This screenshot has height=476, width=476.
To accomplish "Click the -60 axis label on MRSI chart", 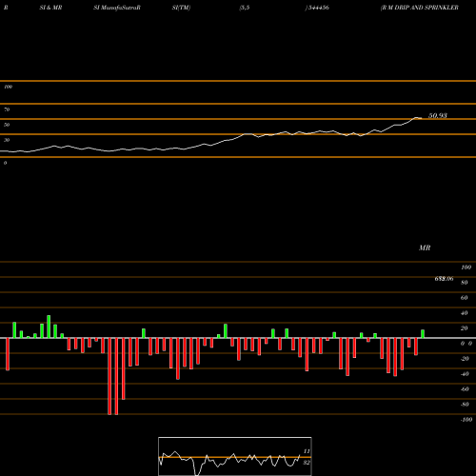I will [x=465, y=389].
